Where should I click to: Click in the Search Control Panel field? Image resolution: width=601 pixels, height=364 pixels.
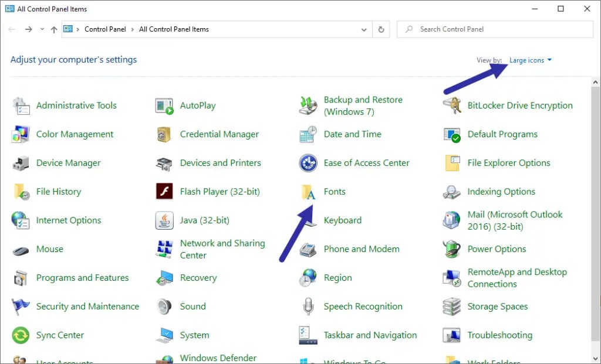495,29
